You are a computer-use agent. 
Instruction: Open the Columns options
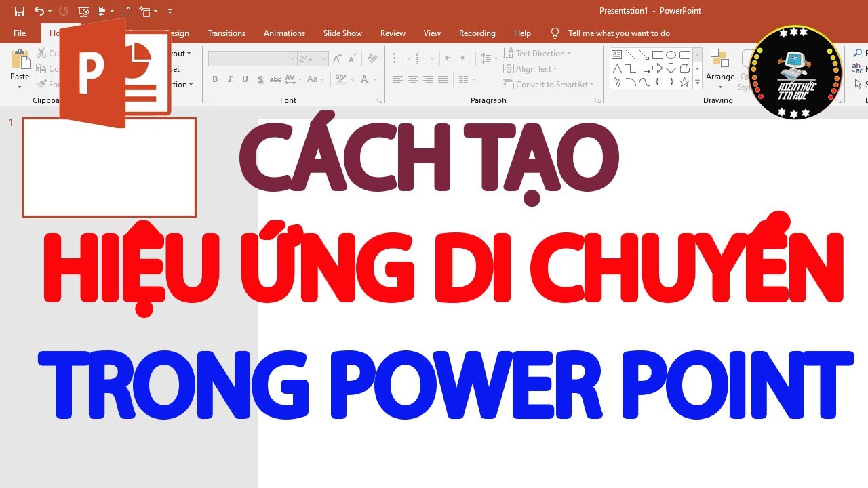(x=467, y=79)
